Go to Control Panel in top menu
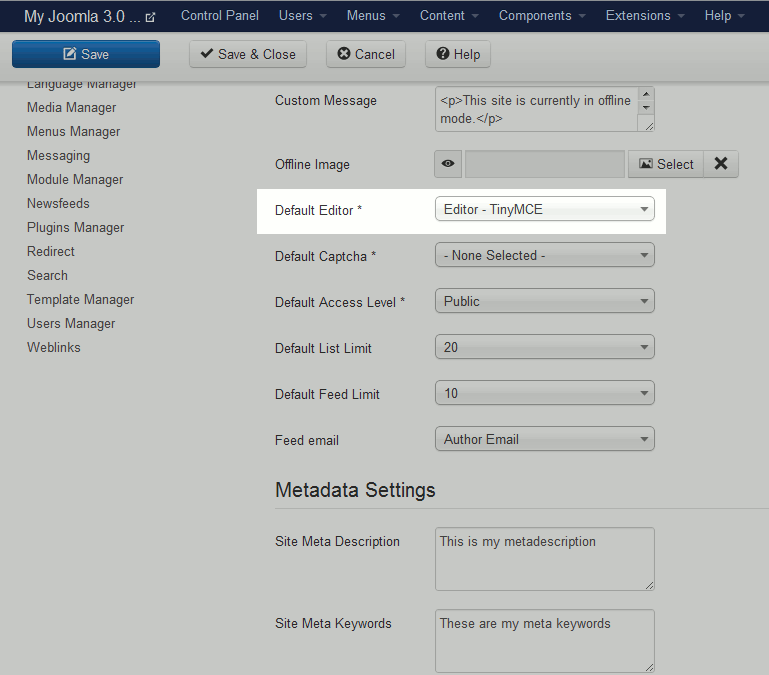769x675 pixels. 220,16
